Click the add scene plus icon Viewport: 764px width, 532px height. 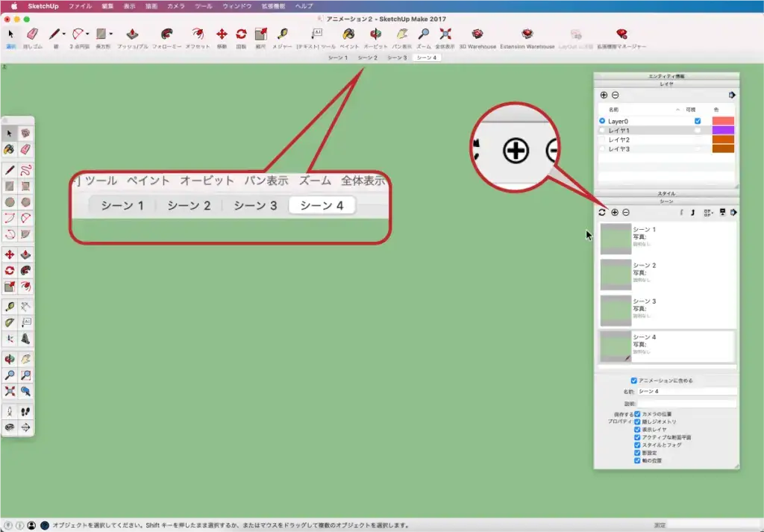point(615,213)
